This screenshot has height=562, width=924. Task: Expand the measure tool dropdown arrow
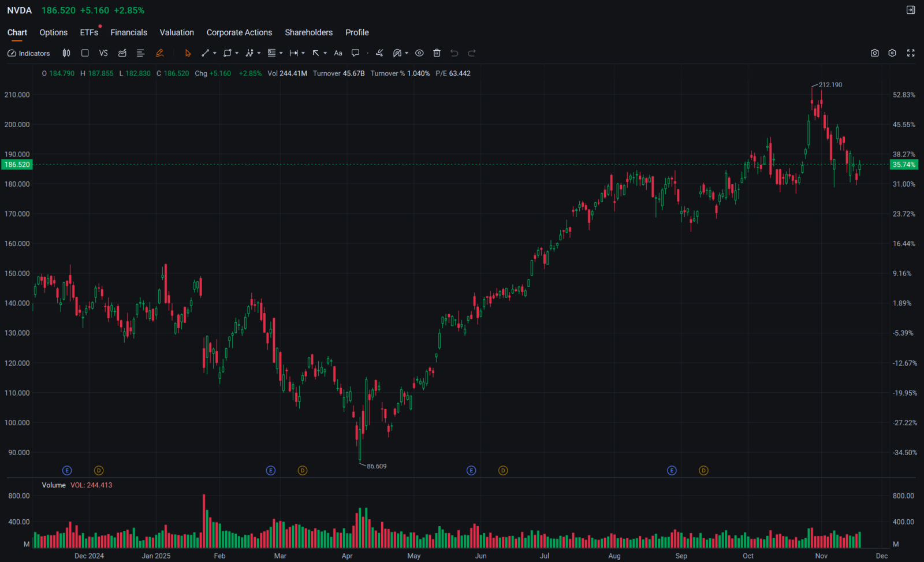point(303,53)
